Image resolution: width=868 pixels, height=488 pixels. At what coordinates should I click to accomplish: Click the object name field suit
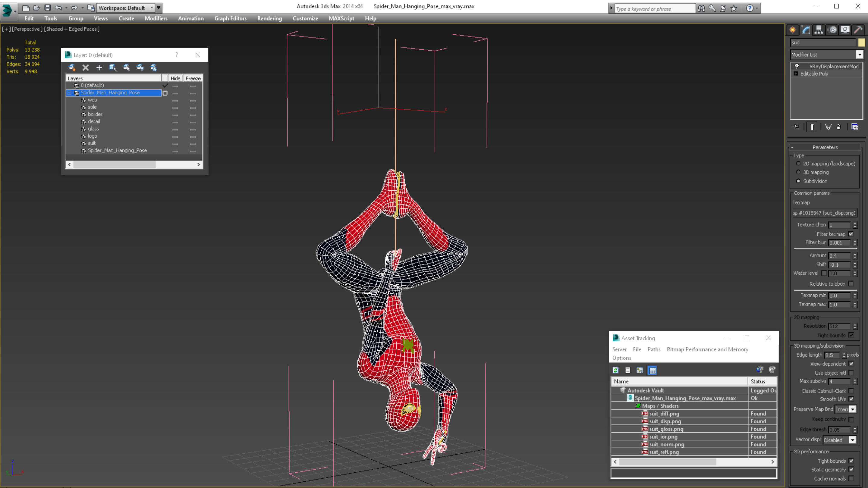click(823, 42)
